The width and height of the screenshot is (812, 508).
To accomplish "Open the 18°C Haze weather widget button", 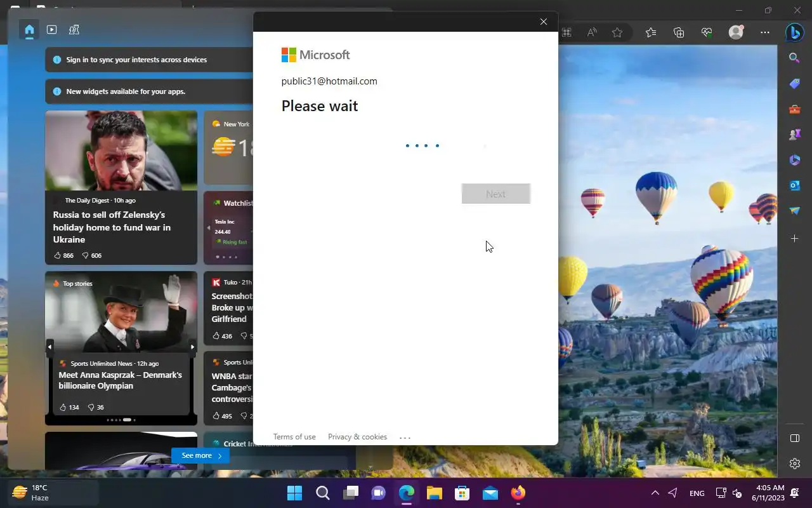I will click(53, 493).
